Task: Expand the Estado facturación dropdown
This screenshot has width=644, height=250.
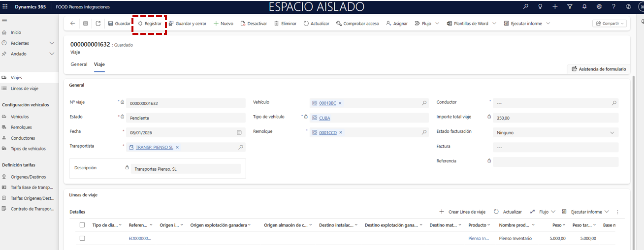Action: coord(612,133)
